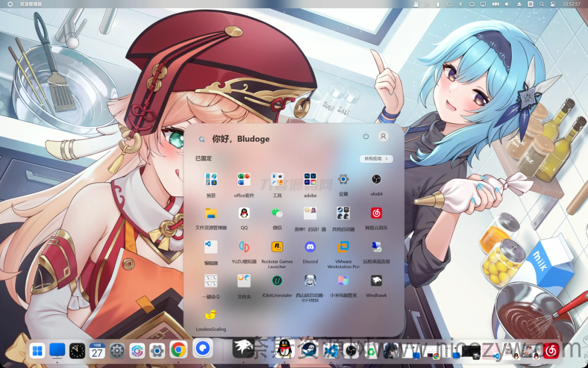Open the adobe folder
The image size is (588, 368).
coord(310,179)
